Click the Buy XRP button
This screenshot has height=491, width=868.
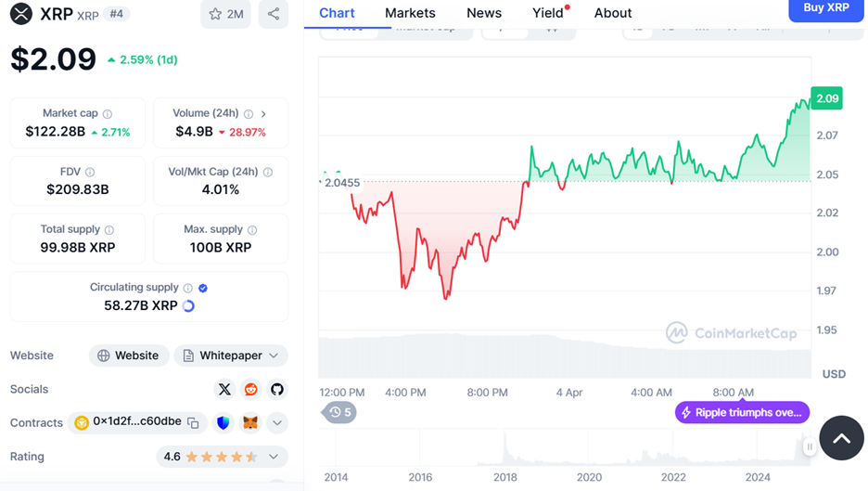826,9
